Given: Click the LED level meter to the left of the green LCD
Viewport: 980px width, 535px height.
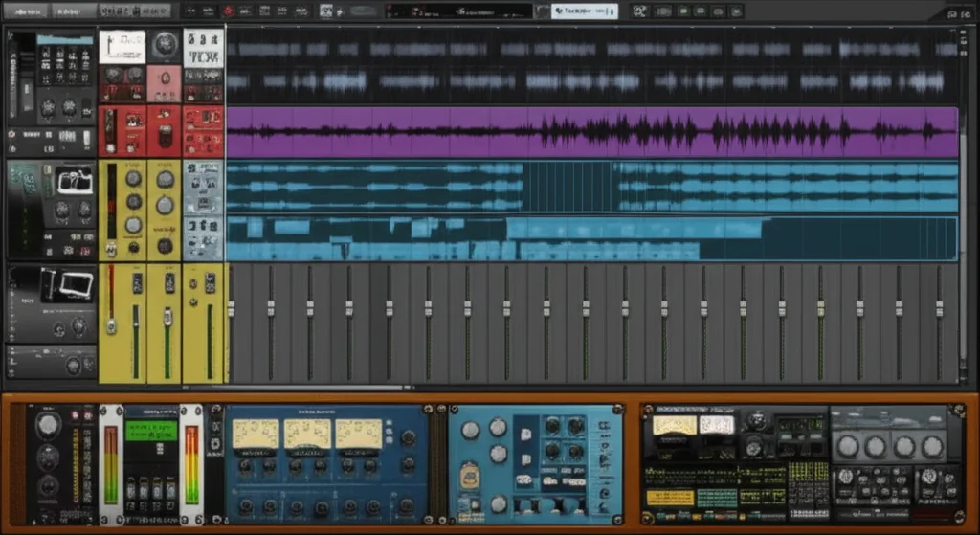Looking at the screenshot, I should click(111, 465).
